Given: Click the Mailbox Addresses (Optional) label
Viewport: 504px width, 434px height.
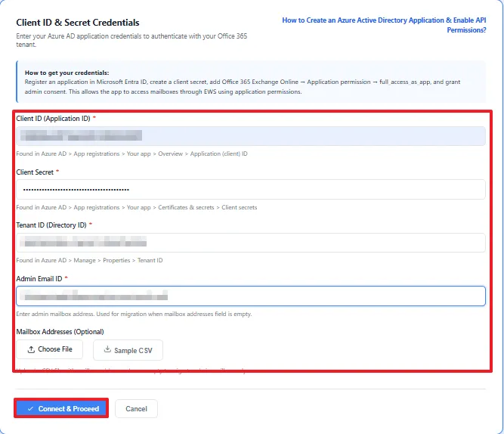Looking at the screenshot, I should pos(60,332).
